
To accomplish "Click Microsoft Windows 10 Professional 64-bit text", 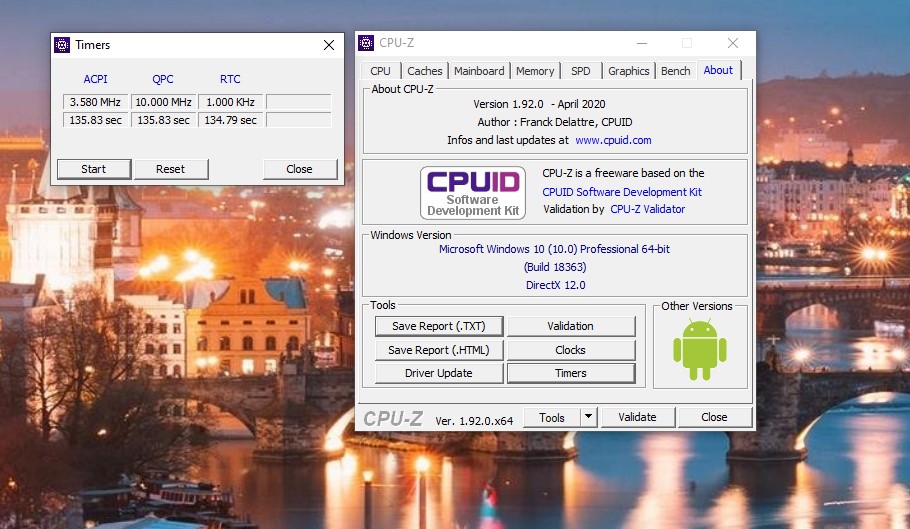I will (x=554, y=249).
